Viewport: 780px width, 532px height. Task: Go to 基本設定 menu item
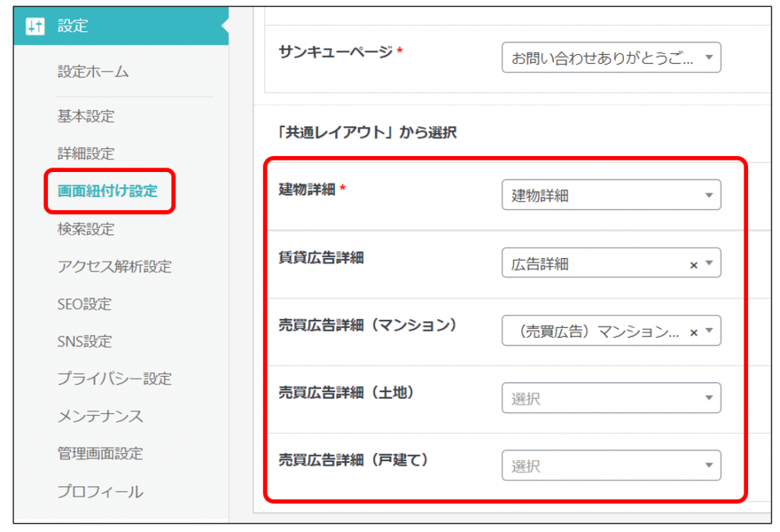point(86,116)
